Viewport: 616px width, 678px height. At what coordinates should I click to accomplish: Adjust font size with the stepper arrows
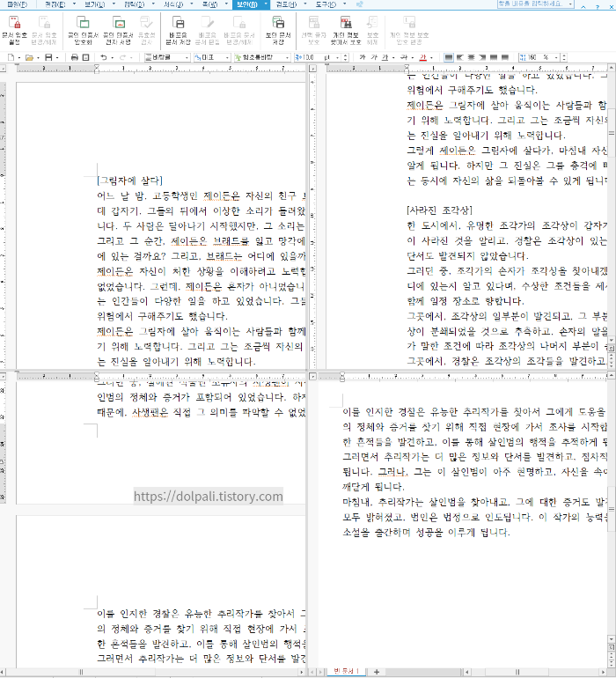pyautogui.click(x=345, y=57)
